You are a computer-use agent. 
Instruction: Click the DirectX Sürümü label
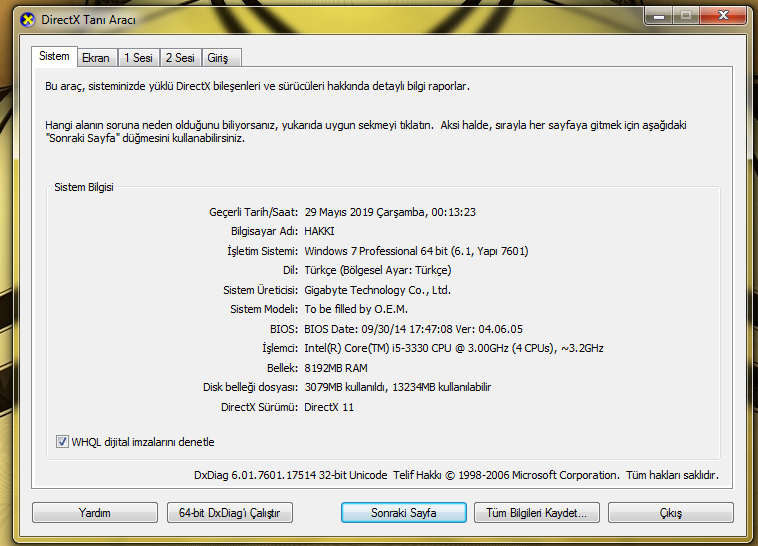click(x=259, y=407)
